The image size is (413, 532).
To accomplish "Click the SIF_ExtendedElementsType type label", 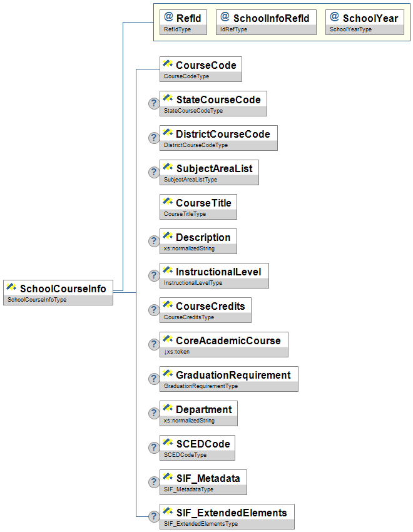I will 201,524.
